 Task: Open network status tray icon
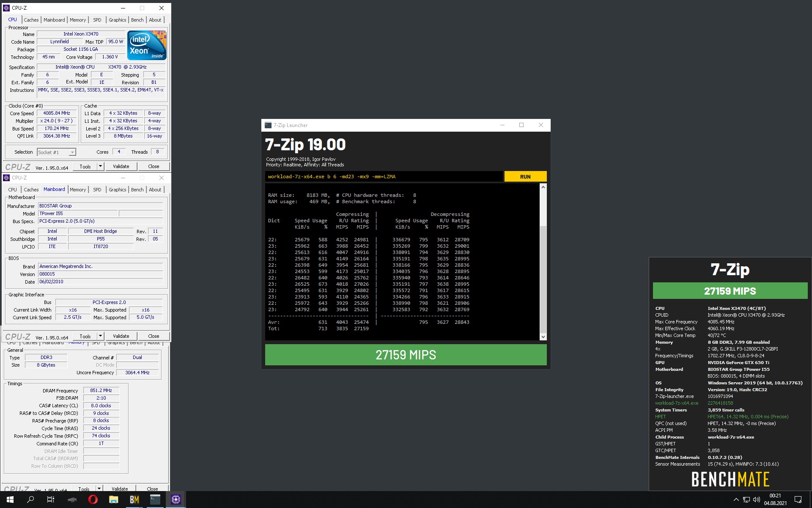(746, 500)
